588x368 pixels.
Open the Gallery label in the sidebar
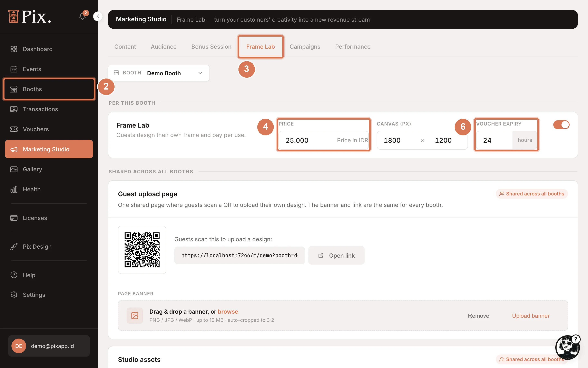pos(32,169)
